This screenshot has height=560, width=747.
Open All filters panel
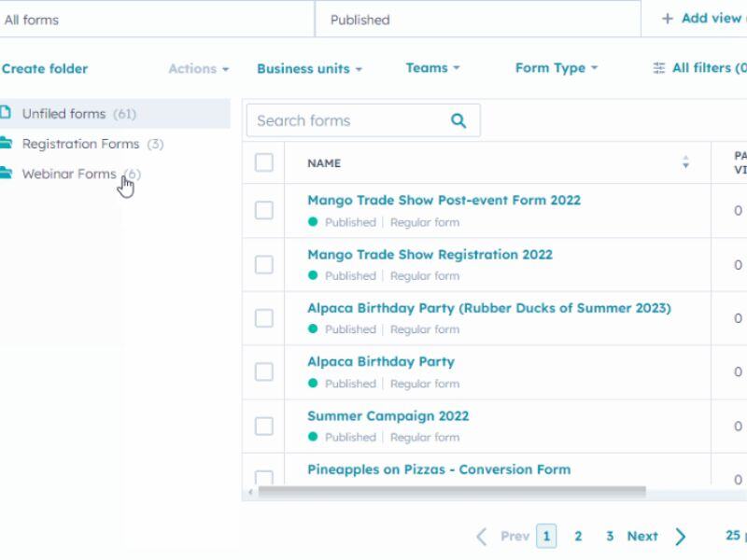[x=699, y=68]
